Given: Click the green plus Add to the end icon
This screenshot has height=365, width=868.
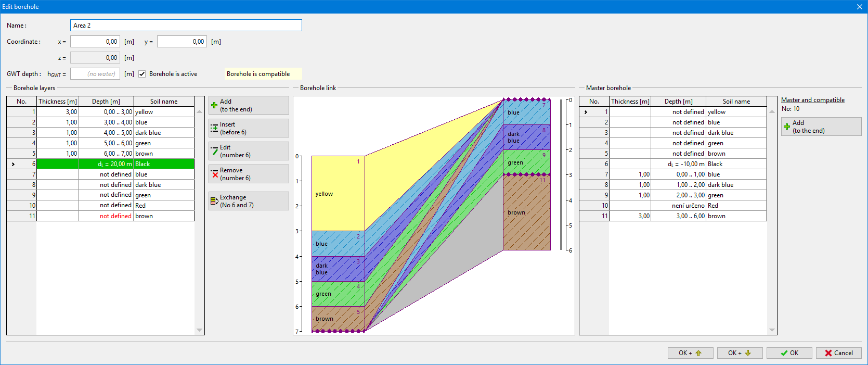Looking at the screenshot, I should [214, 105].
